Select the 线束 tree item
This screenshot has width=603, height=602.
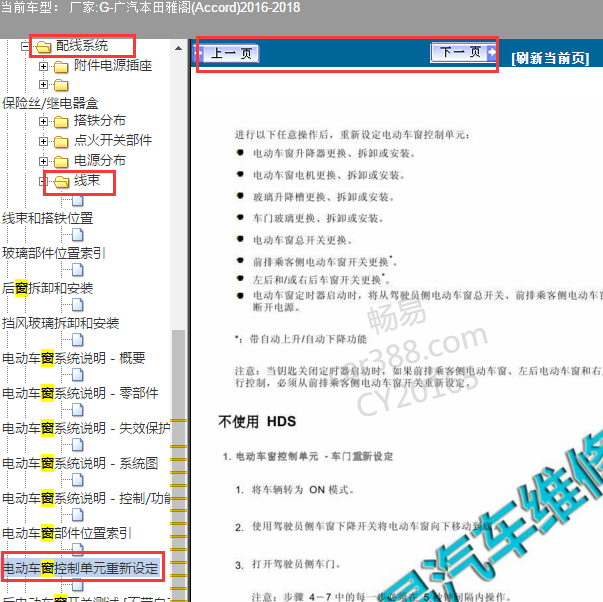87,180
